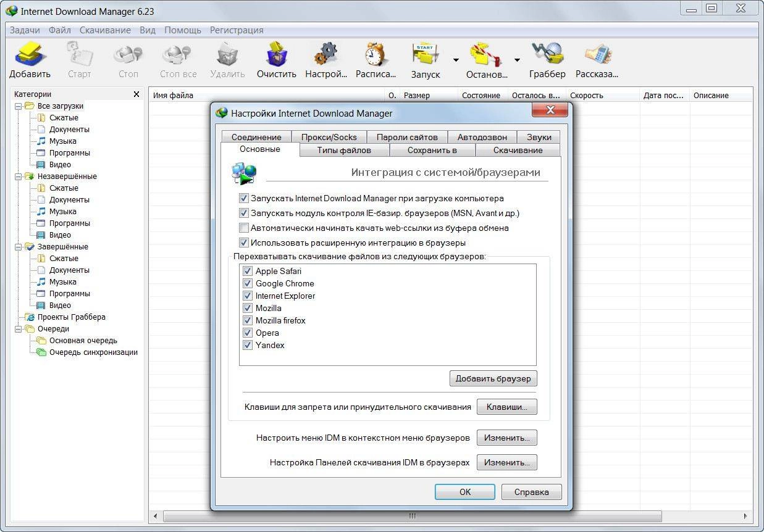The height and width of the screenshot is (532, 764).
Task: Uncheck Mozilla firefox browser
Action: pyautogui.click(x=248, y=321)
